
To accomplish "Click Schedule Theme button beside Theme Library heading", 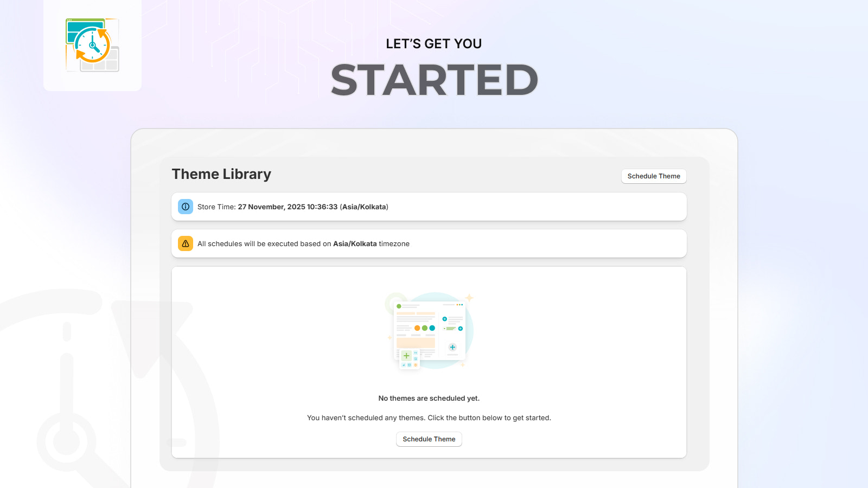I will [654, 176].
